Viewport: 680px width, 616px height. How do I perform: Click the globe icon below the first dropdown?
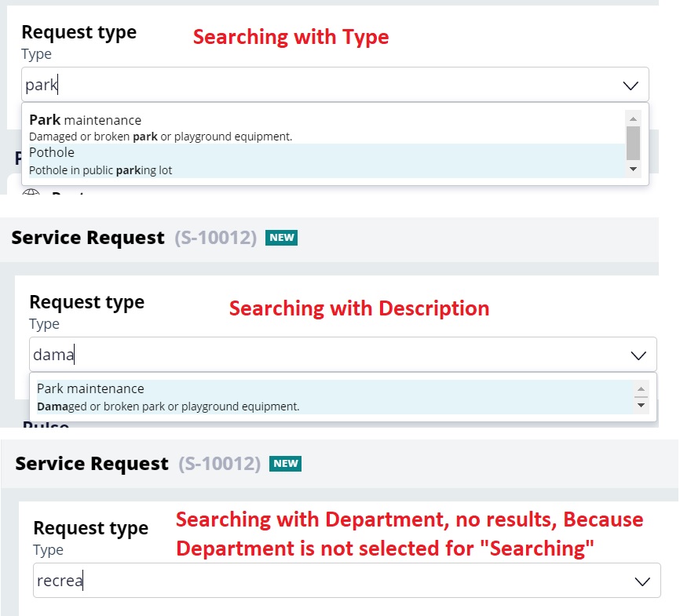tap(31, 193)
